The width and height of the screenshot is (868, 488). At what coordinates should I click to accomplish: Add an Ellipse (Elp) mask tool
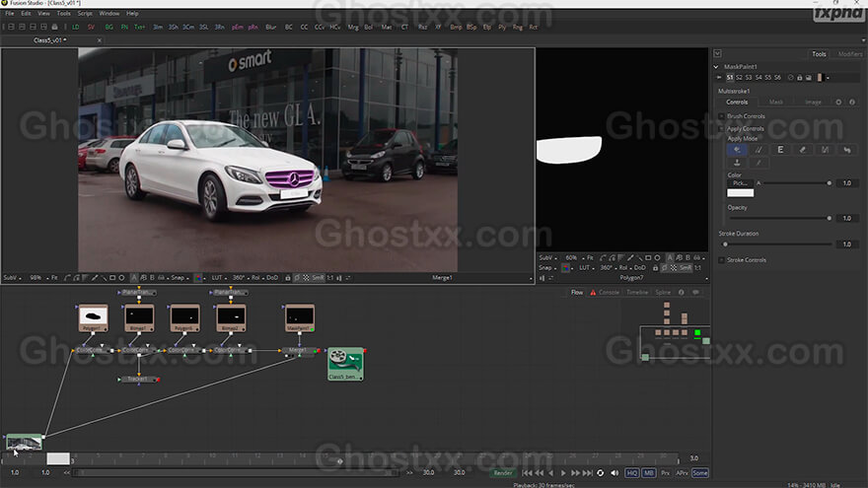(486, 28)
